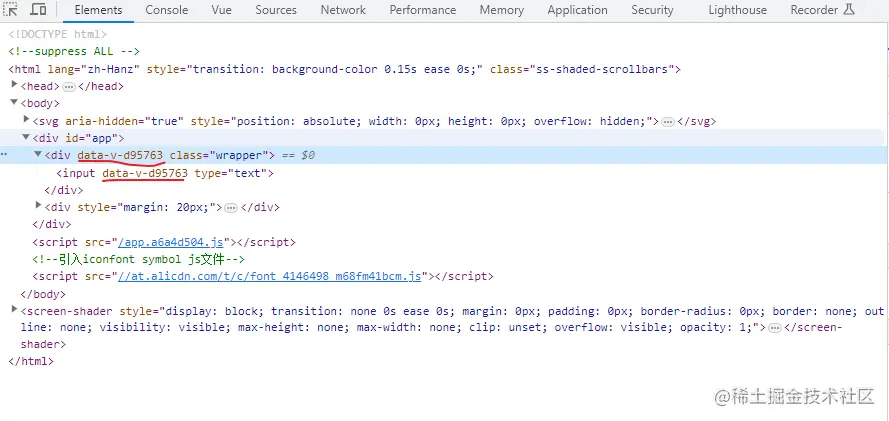The height and width of the screenshot is (421, 889).
Task: Open the /app.a6a4d504.js script link
Action: coord(171,243)
